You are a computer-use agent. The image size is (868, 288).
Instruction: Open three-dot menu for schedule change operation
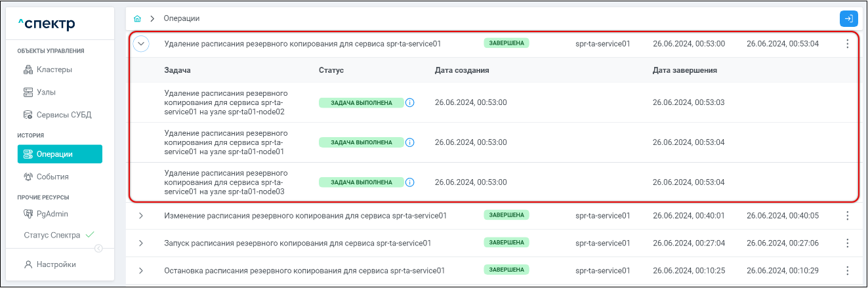[x=847, y=215]
